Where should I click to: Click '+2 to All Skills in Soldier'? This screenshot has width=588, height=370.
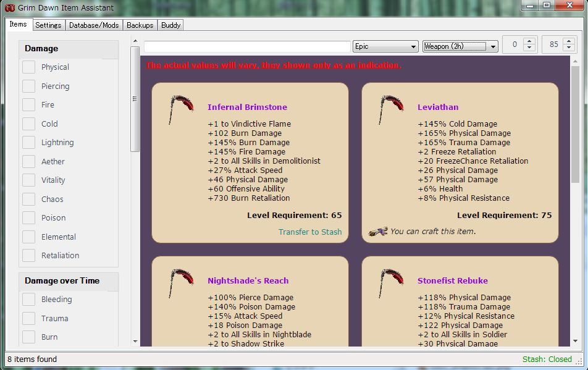[x=463, y=334]
